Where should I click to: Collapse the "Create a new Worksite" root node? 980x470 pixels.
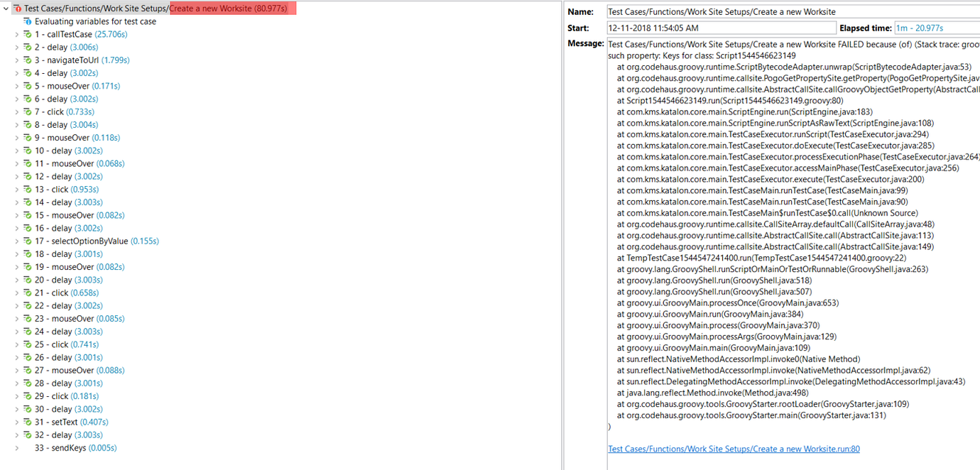(x=6, y=9)
